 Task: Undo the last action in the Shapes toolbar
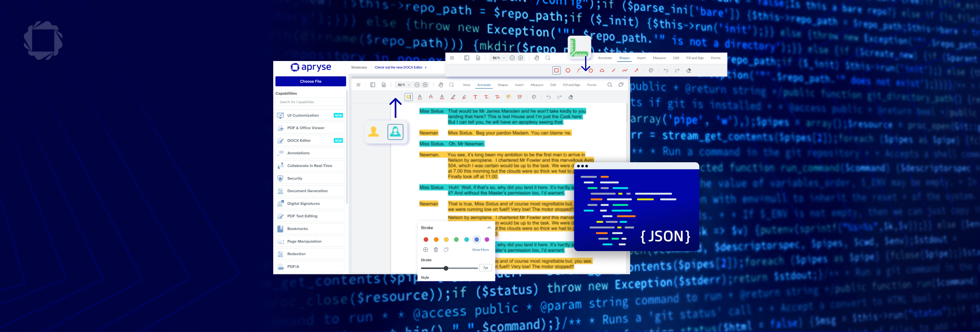click(666, 71)
